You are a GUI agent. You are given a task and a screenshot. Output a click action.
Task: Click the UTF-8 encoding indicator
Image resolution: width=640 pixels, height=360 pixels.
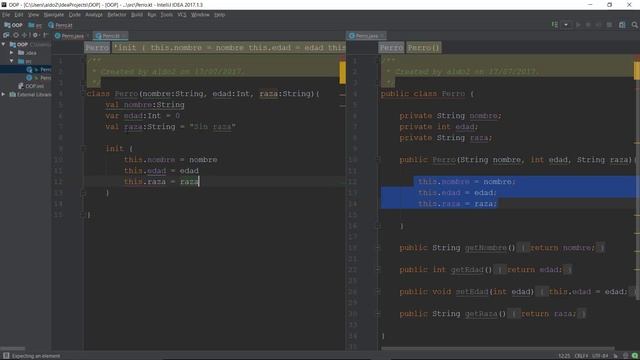point(599,356)
